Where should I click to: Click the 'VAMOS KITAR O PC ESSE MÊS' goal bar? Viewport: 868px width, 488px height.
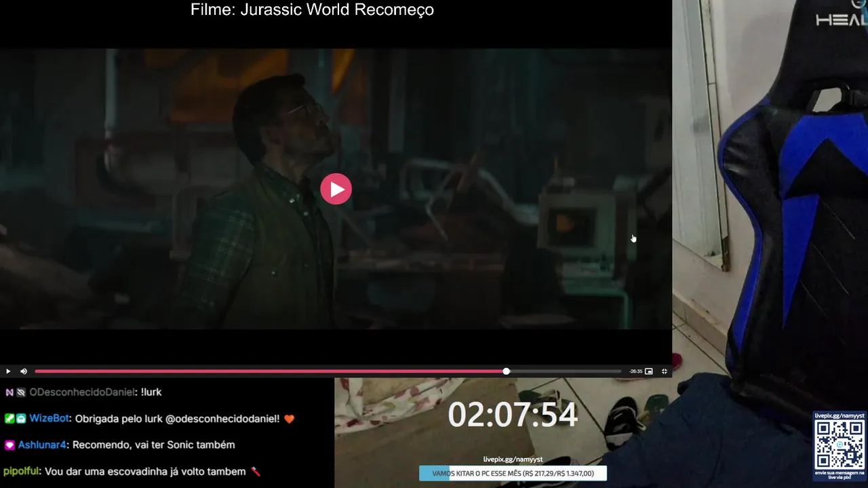pos(513,474)
